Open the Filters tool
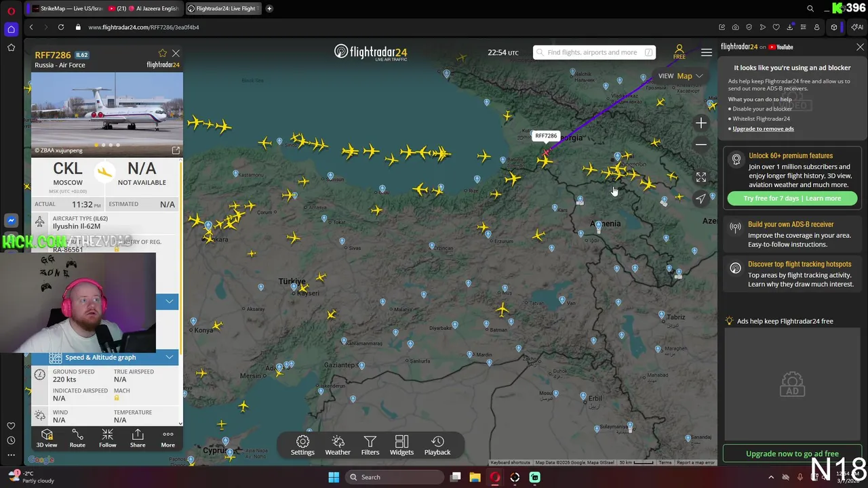This screenshot has width=868, height=488. coord(370,445)
